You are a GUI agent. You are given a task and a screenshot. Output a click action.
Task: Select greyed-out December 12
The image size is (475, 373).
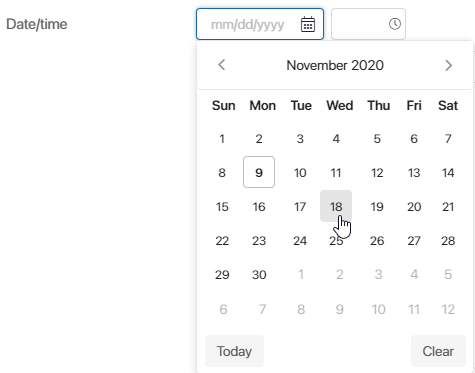pyautogui.click(x=448, y=309)
